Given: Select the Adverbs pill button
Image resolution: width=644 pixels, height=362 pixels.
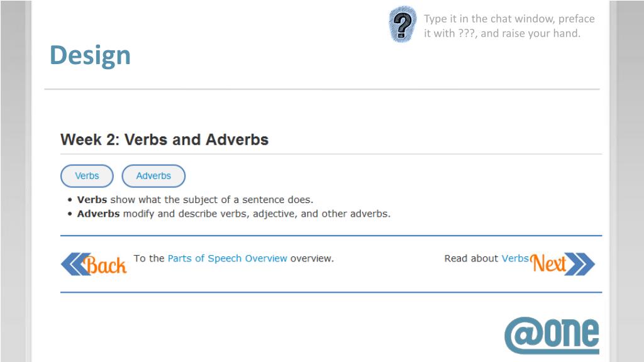Looking at the screenshot, I should [x=153, y=176].
